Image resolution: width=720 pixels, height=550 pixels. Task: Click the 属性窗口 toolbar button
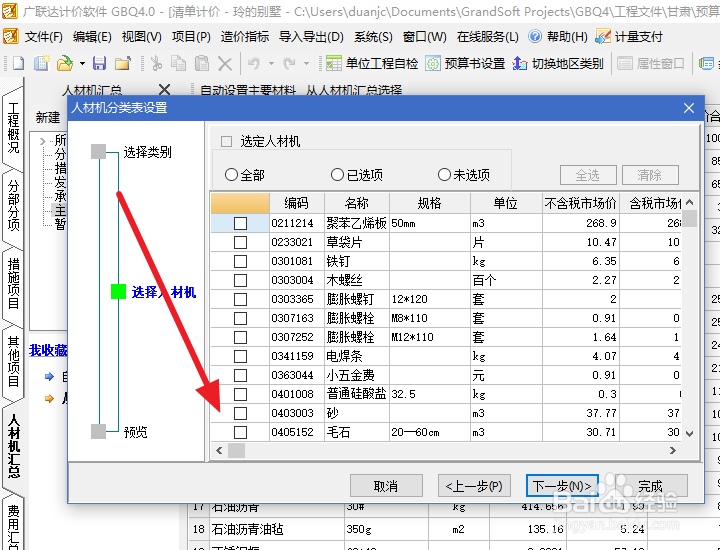pos(651,63)
